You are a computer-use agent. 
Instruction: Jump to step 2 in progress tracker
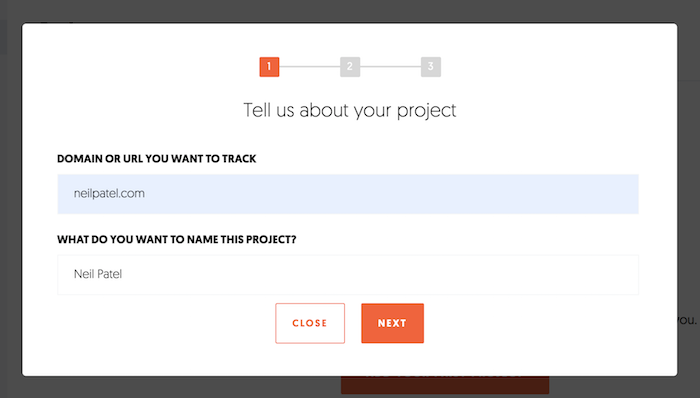(x=350, y=67)
